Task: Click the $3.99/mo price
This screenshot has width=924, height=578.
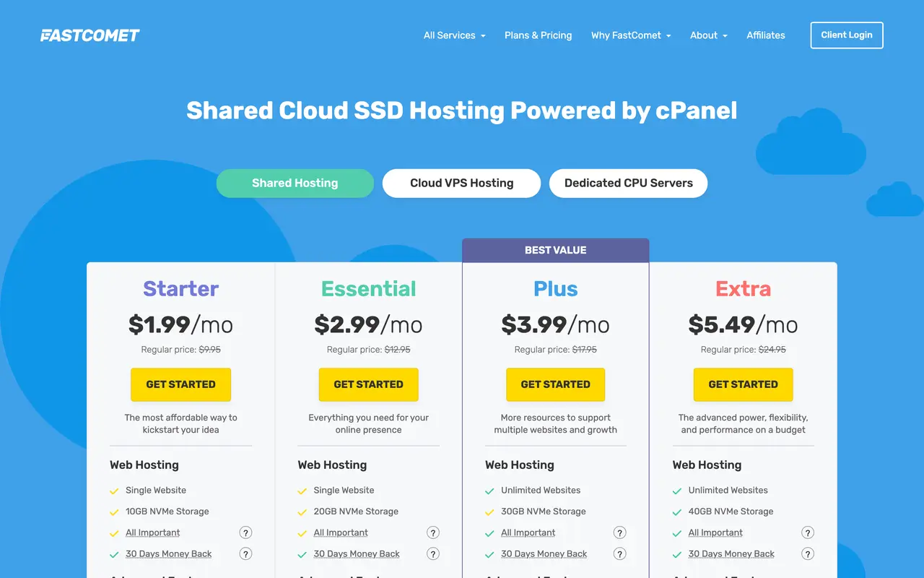Action: [555, 324]
